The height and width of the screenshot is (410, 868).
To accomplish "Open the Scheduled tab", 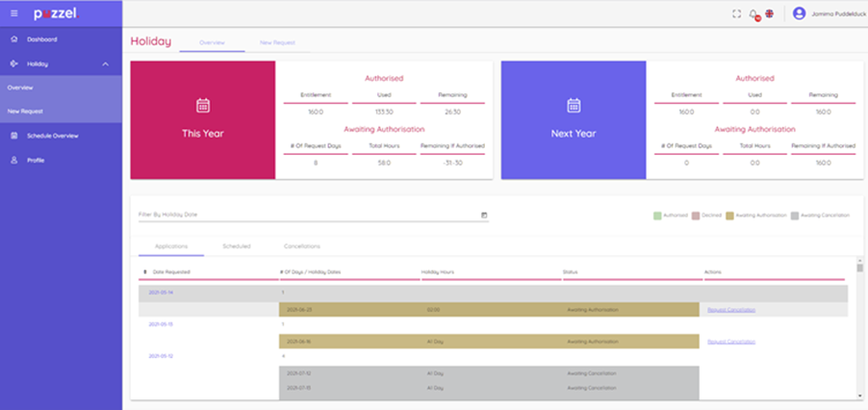I will coord(236,246).
